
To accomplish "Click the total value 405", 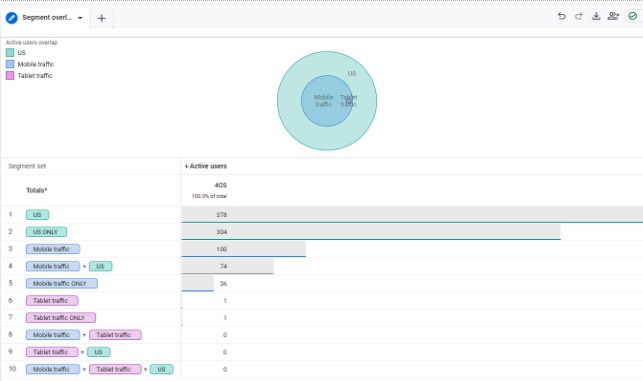I will click(221, 185).
